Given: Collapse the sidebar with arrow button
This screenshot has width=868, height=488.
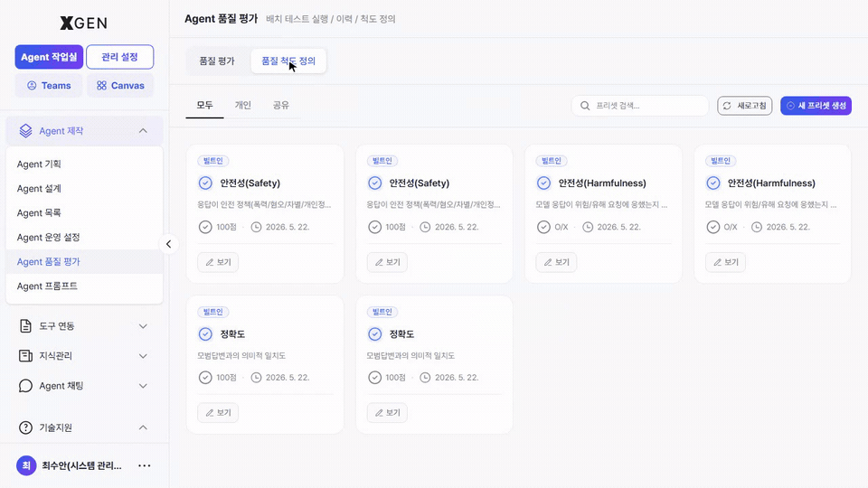Looking at the screenshot, I should (169, 244).
